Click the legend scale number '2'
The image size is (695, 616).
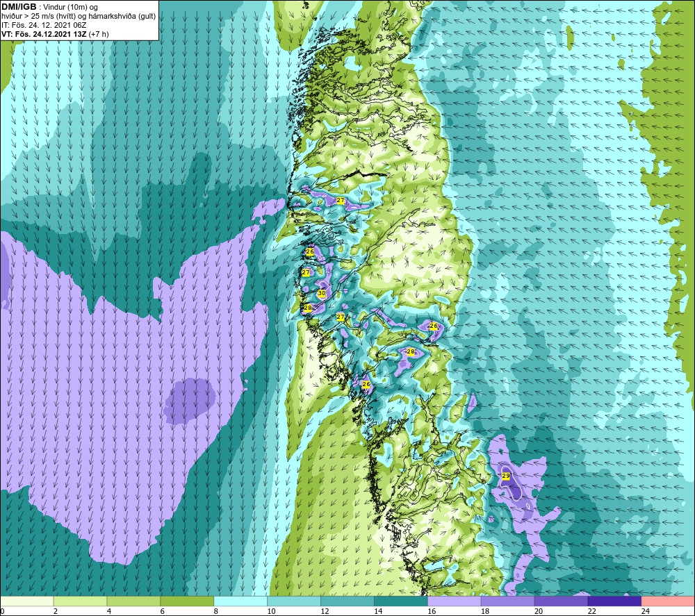(56, 611)
